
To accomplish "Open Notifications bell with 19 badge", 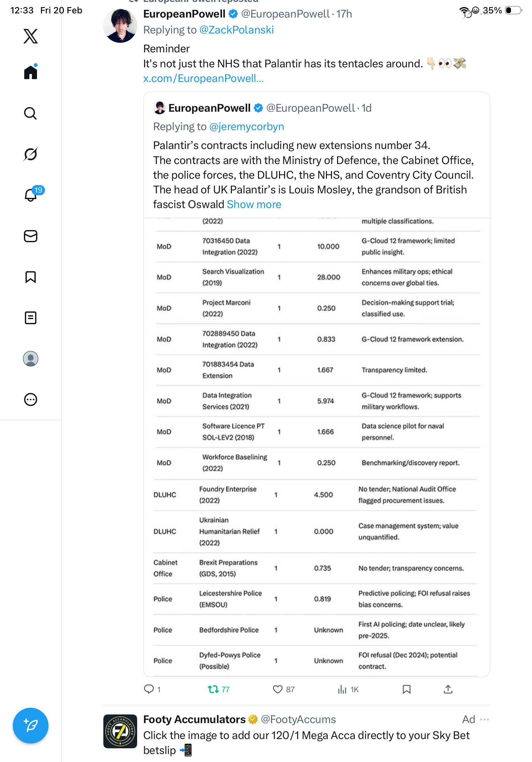I will coord(31,195).
